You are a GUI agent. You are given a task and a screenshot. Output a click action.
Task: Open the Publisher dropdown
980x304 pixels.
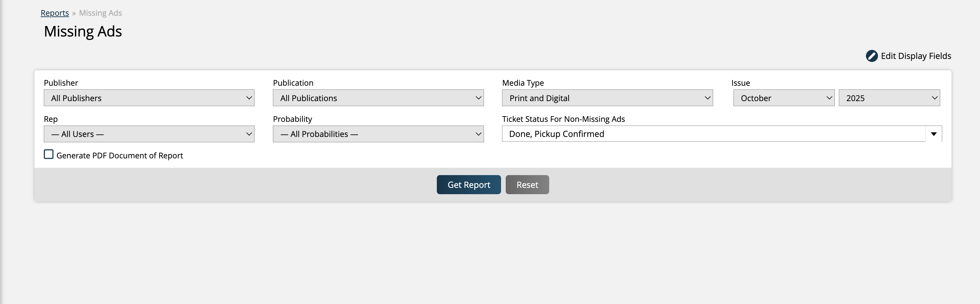tap(149, 98)
